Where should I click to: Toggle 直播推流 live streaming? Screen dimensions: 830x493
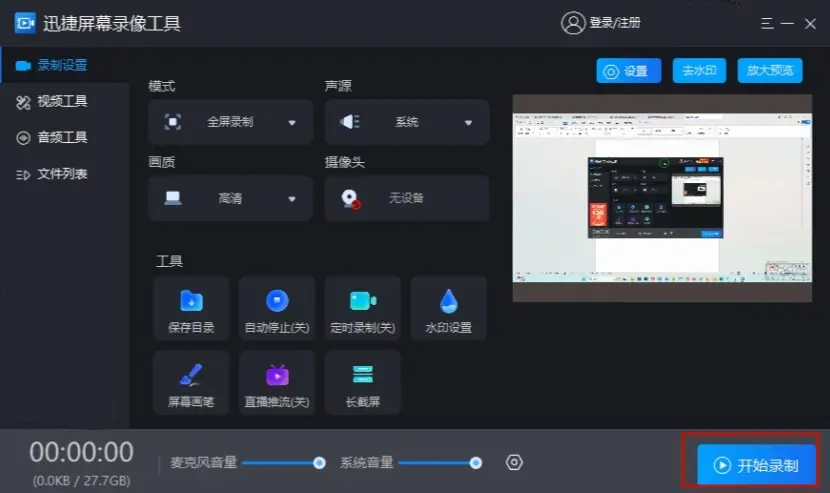click(x=277, y=384)
